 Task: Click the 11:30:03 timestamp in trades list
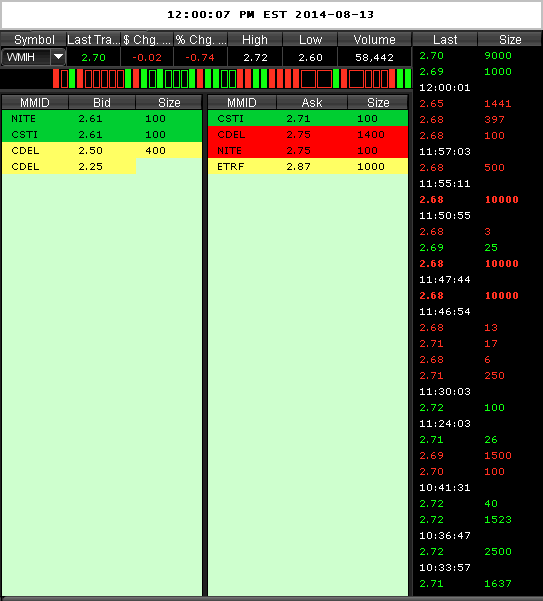coord(445,391)
